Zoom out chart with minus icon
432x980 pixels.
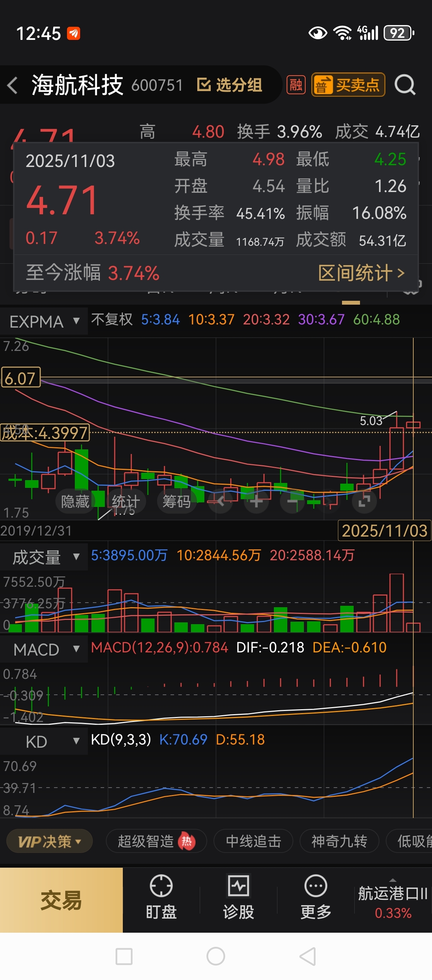(293, 501)
